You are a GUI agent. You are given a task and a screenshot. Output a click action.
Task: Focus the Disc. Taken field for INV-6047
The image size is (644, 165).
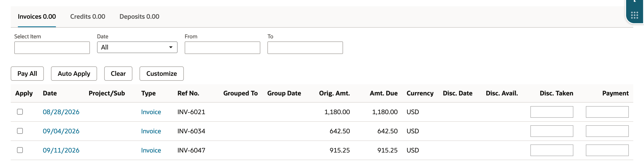[x=552, y=150]
